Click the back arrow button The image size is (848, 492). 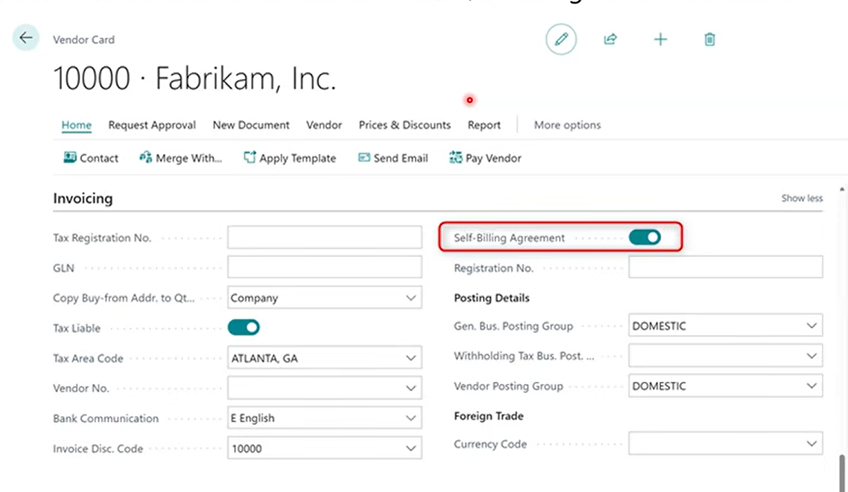click(26, 38)
